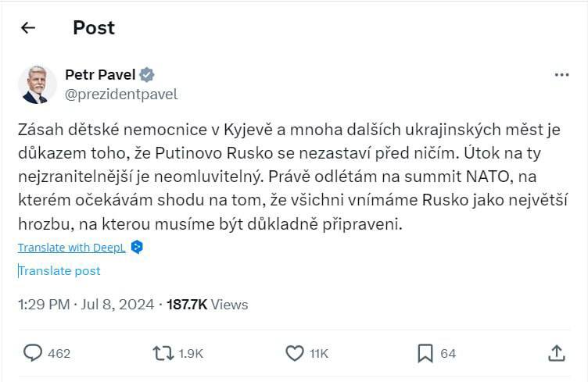This screenshot has width=588, height=382.
Task: Click the Petr Pavel display name
Action: coord(100,75)
